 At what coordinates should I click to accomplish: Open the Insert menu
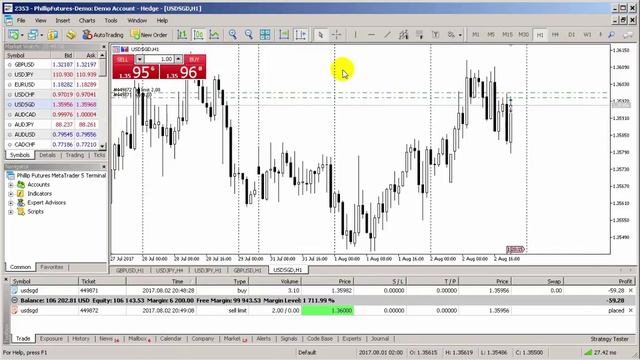point(62,20)
